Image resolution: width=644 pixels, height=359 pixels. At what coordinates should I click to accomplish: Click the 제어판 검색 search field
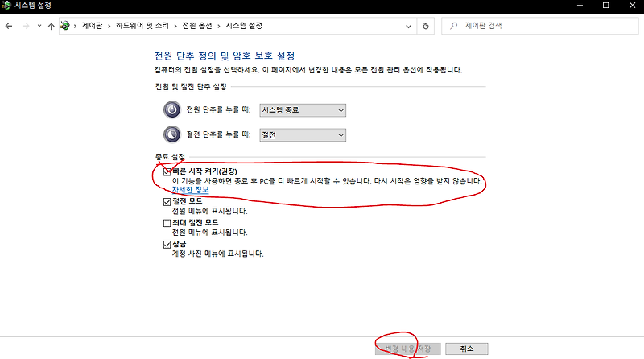click(x=540, y=26)
